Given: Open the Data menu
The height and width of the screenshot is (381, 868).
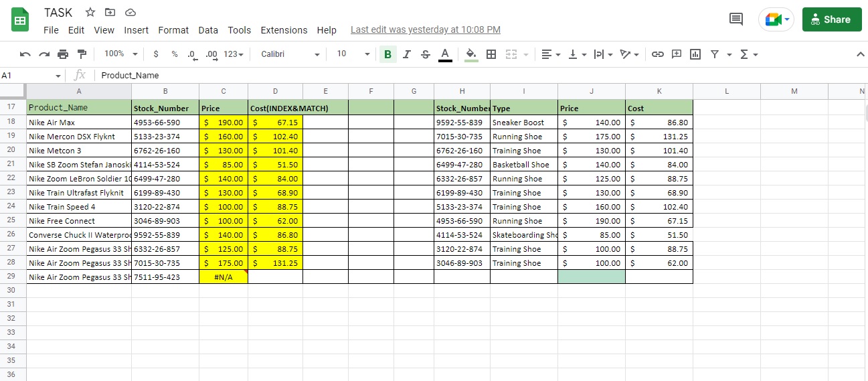Looking at the screenshot, I should coord(208,30).
